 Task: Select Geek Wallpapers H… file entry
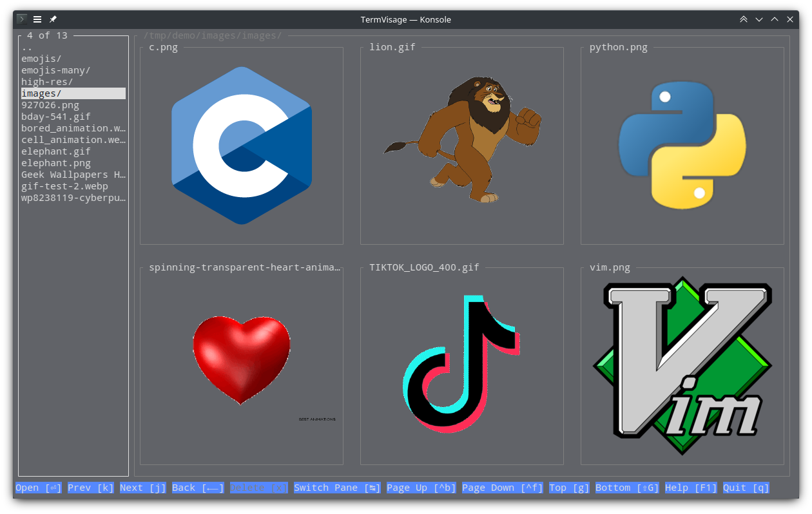pyautogui.click(x=73, y=175)
